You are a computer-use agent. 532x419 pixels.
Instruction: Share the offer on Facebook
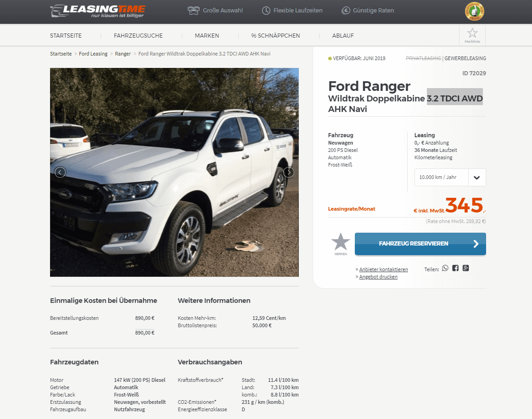pyautogui.click(x=455, y=268)
